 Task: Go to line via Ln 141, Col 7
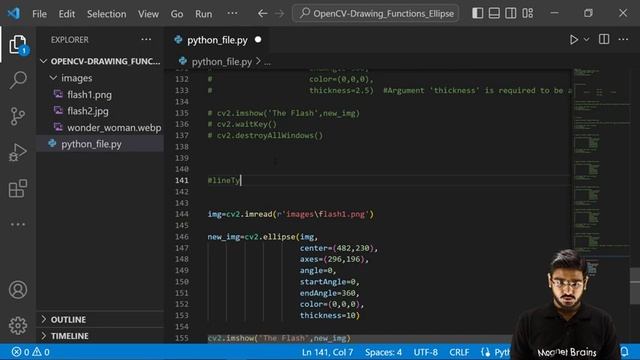[x=327, y=352]
